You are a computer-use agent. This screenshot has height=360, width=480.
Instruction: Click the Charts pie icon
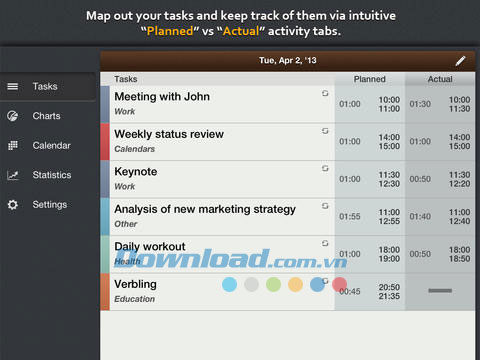13,116
